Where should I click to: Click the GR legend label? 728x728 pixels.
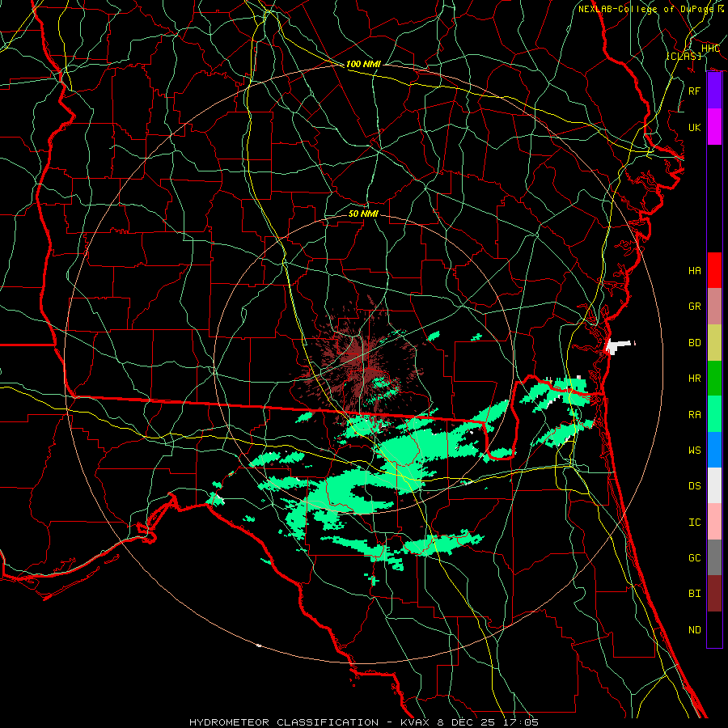pos(694,306)
